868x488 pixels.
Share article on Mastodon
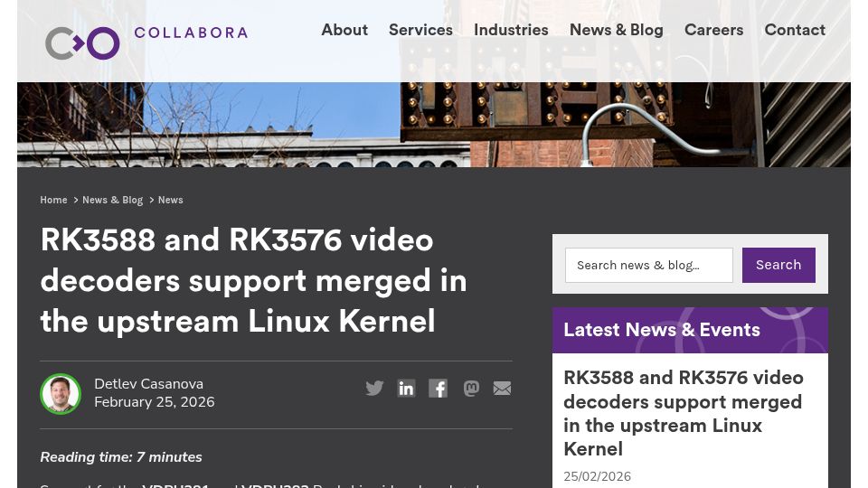click(471, 389)
